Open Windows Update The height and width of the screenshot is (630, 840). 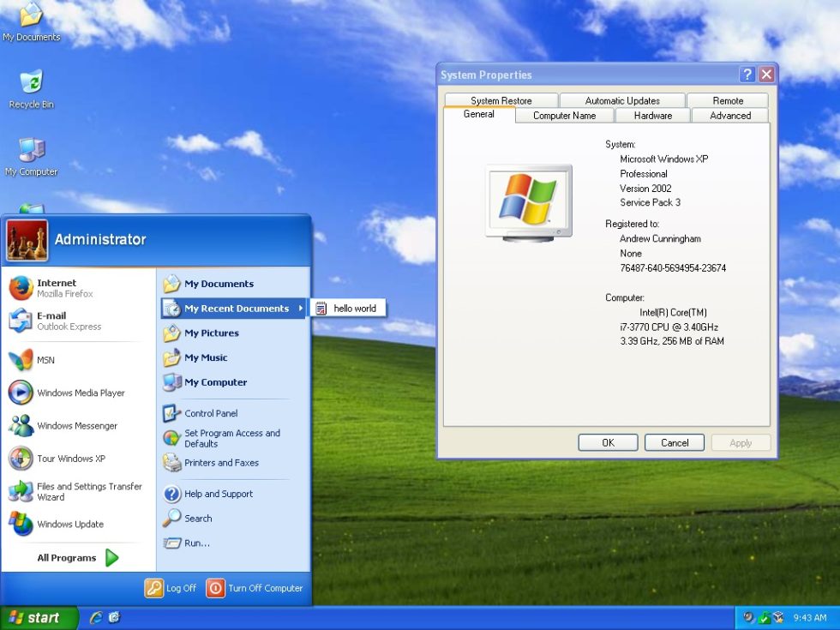(72, 525)
